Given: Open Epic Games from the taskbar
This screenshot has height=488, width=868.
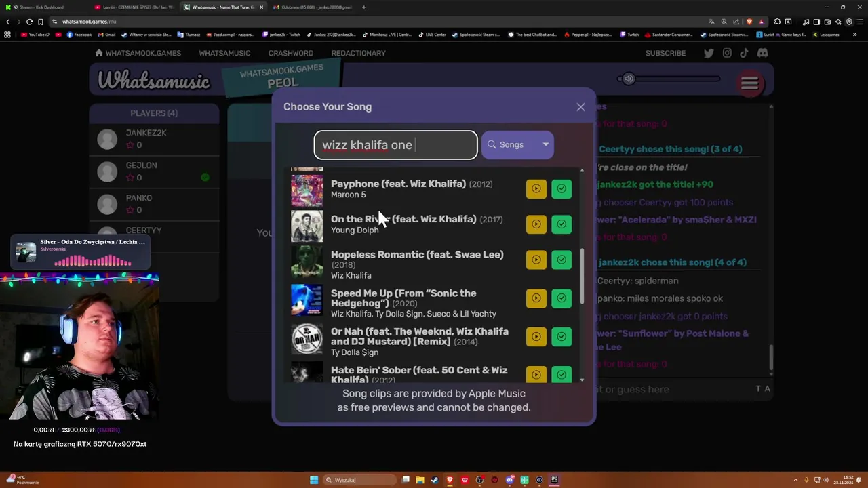Looking at the screenshot, I should 554,480.
